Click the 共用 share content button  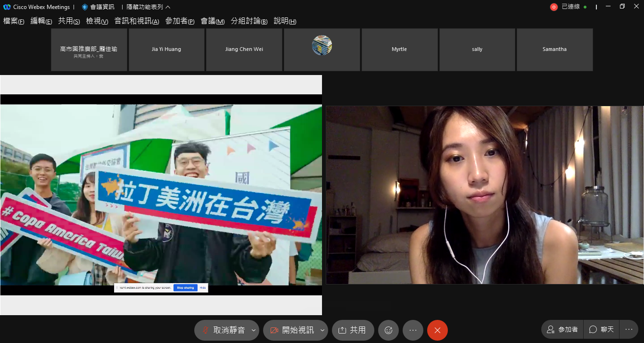click(353, 330)
